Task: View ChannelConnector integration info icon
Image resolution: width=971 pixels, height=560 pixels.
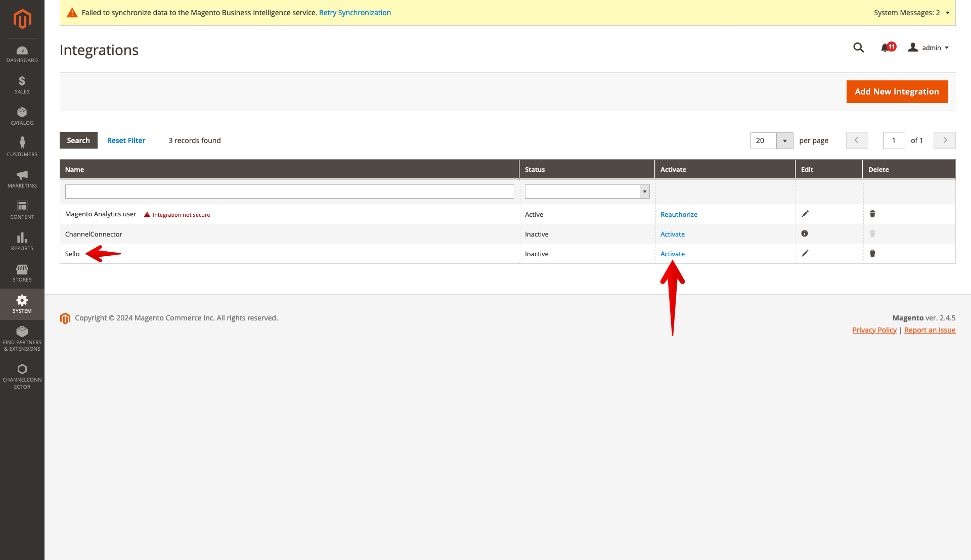Action: (805, 234)
